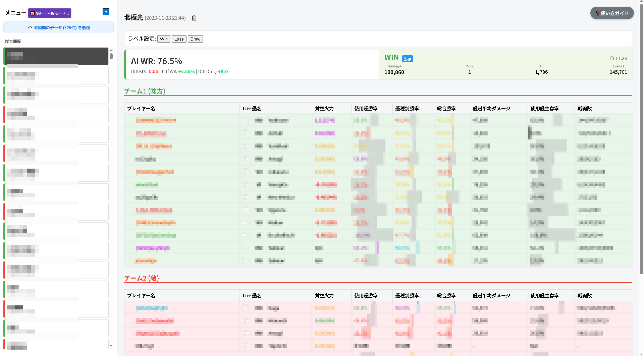Expand the blue menu dropdown arrow
Viewport: 644px width, 356px height.
pos(106,12)
